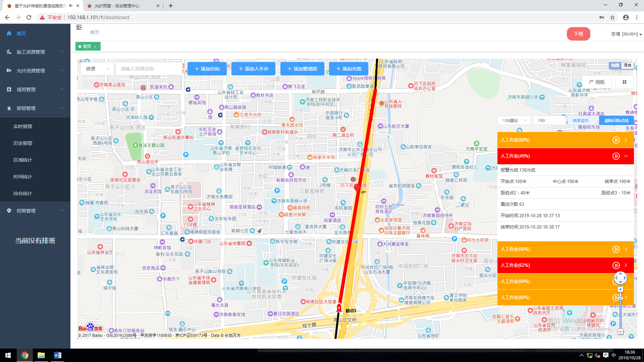The image size is (644, 362).
Task: Open 实时报警 page
Action: 23,126
